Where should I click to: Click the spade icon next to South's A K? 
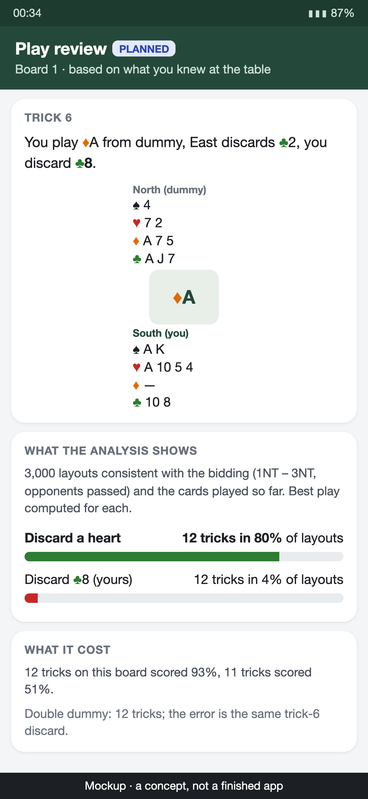pos(136,349)
